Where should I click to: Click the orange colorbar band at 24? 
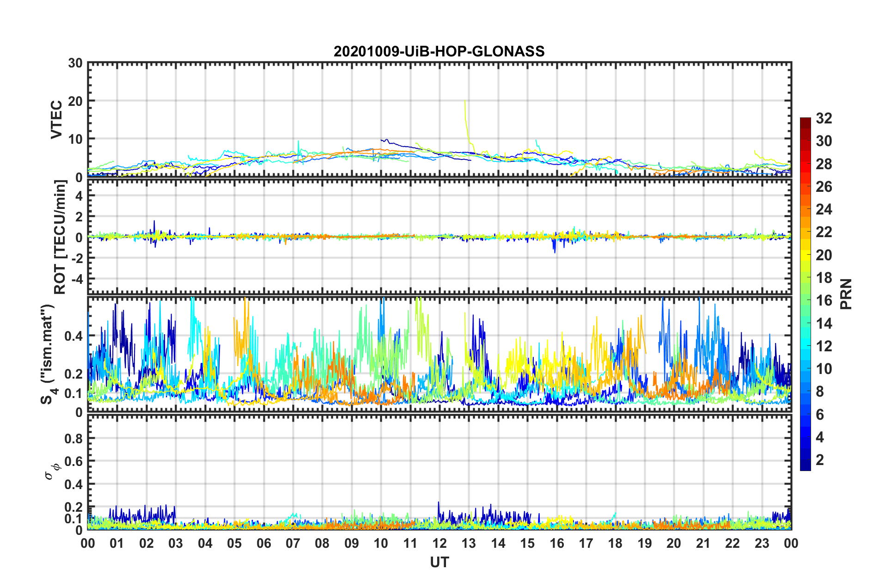tap(806, 210)
